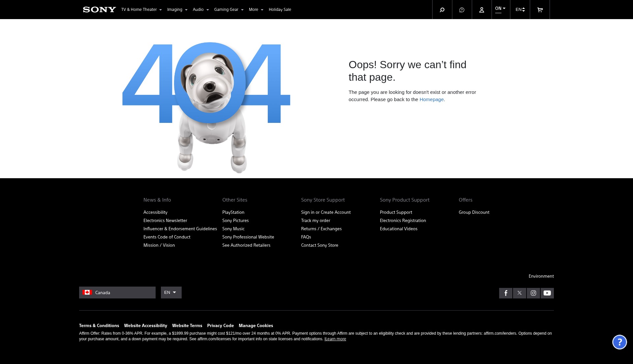Open Sony Professional Website link
This screenshot has width=633, height=364.
click(248, 237)
